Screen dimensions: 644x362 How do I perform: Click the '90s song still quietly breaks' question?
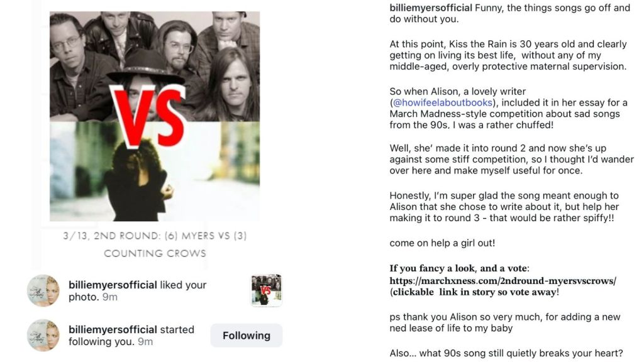tap(506, 353)
